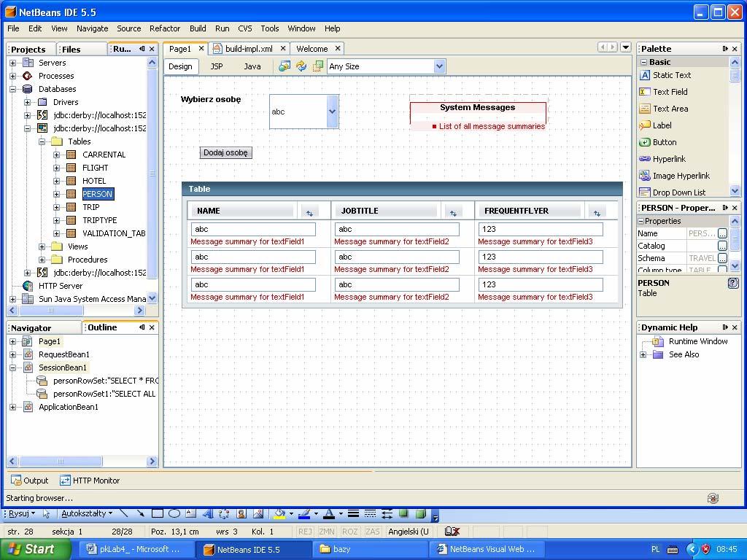Choose the Text Area palette icon
Image resolution: width=747 pixels, height=560 pixels.
coord(644,109)
